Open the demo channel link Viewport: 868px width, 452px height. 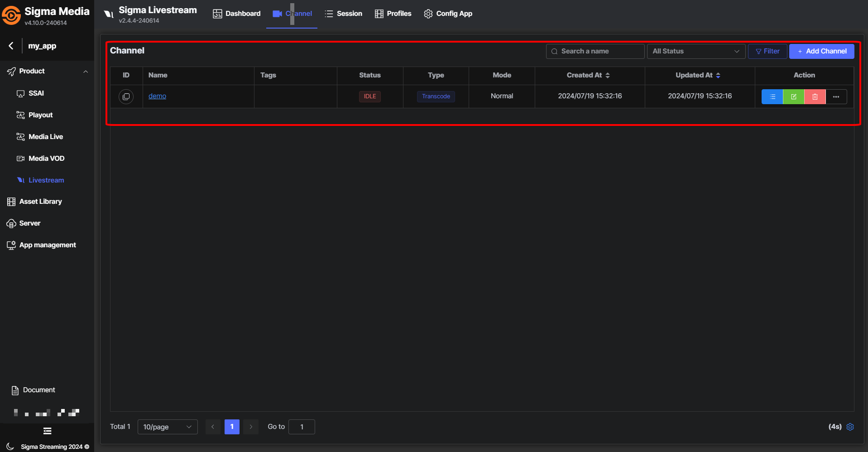157,96
